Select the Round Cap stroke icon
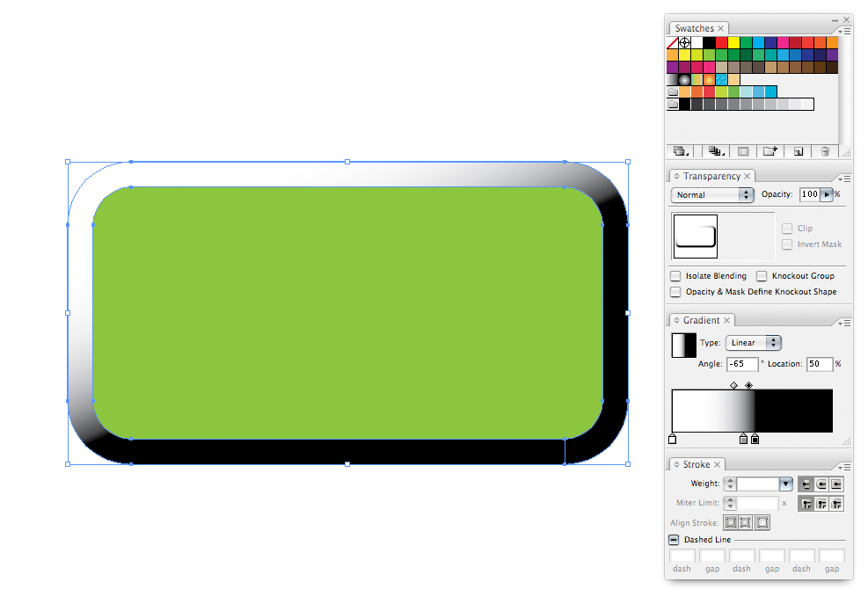Screen dimensions: 868x597 (x=821, y=484)
